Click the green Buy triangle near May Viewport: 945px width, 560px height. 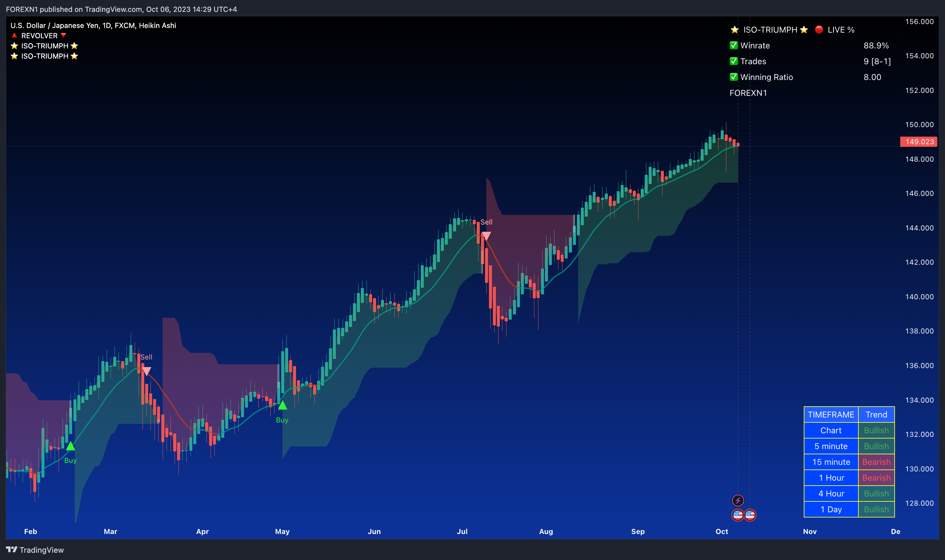click(283, 405)
